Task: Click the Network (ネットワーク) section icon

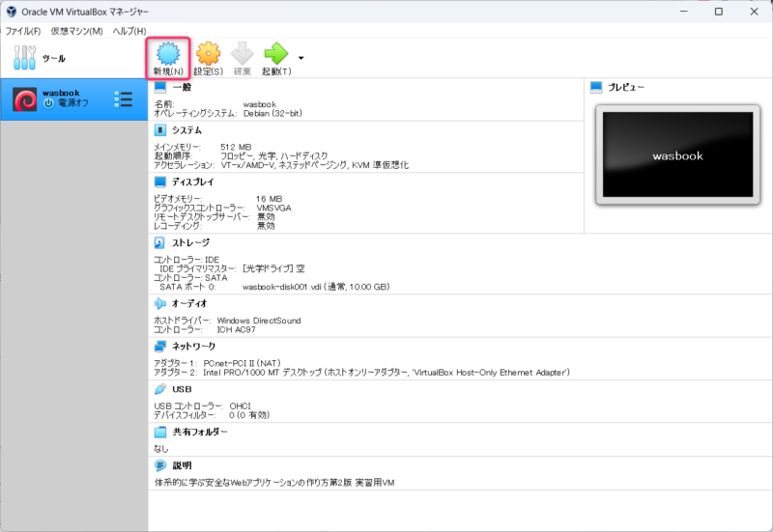Action: point(160,347)
